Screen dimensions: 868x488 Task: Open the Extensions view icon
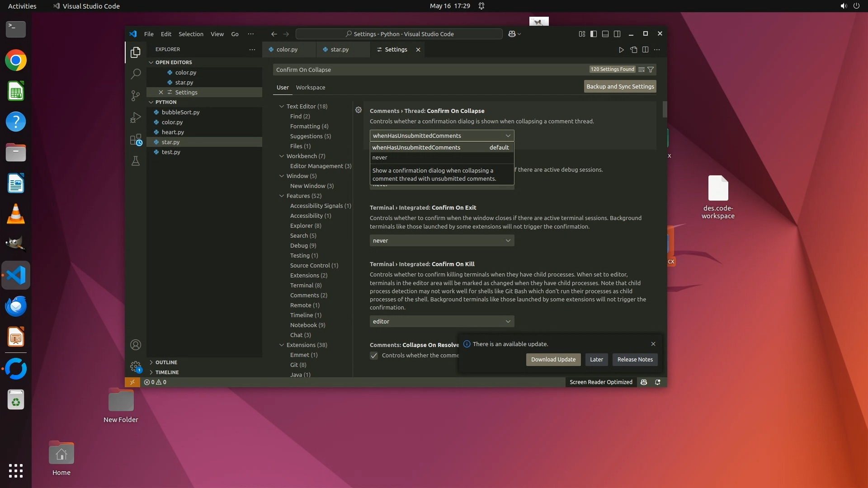(x=135, y=140)
